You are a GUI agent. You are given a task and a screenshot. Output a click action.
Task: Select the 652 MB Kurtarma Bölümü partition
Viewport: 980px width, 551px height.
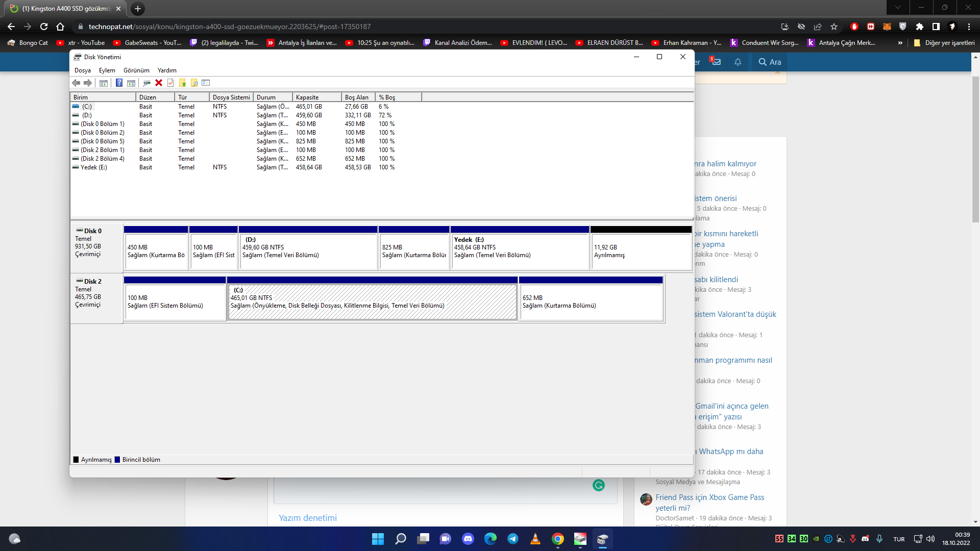pos(591,298)
